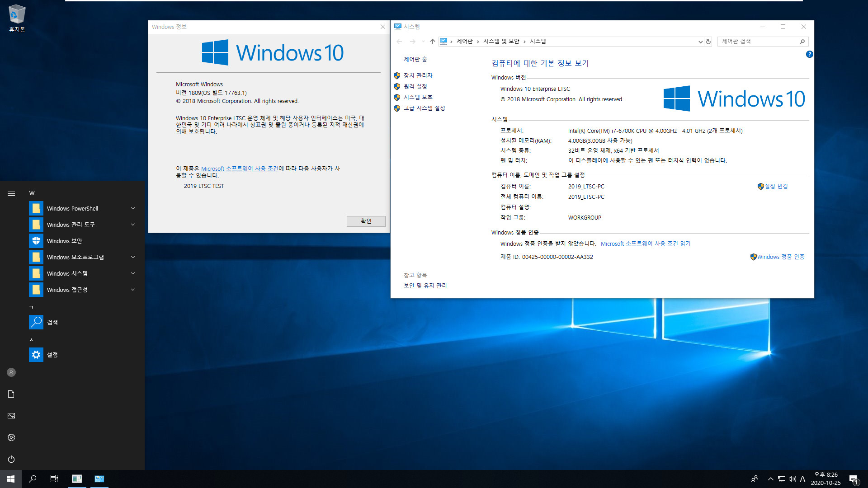Open 시스템 보호 link

(x=418, y=97)
